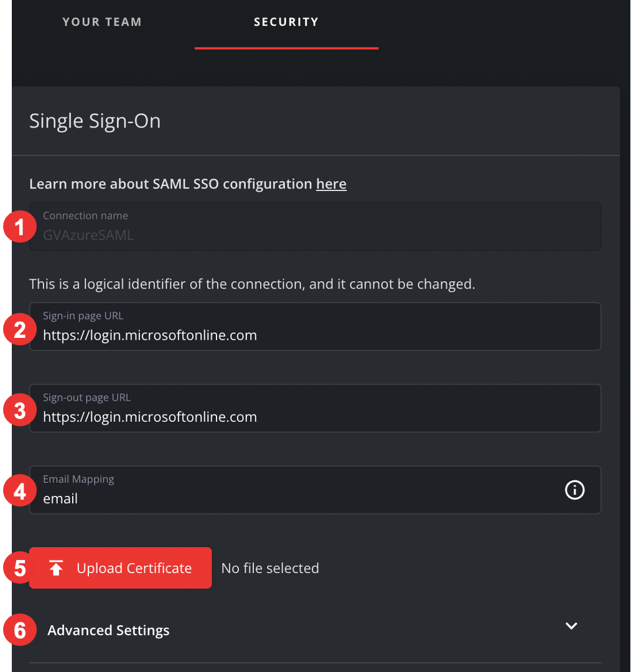The image size is (631, 672).
Task: Click the red number 4 badge
Action: (19, 492)
